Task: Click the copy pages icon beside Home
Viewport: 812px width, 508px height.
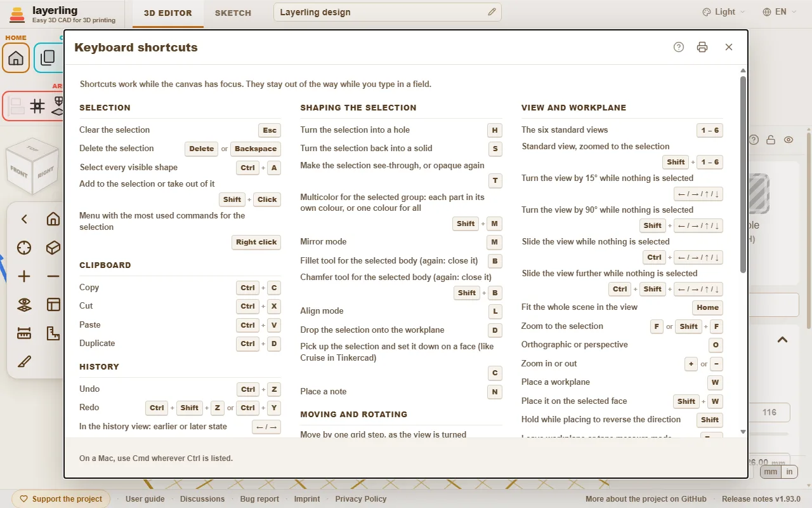Action: [x=48, y=58]
